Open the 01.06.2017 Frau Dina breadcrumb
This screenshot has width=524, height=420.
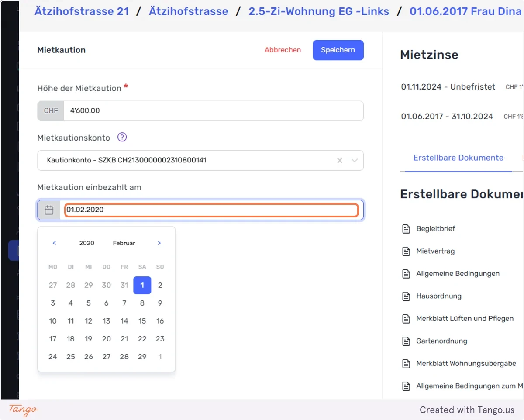465,11
